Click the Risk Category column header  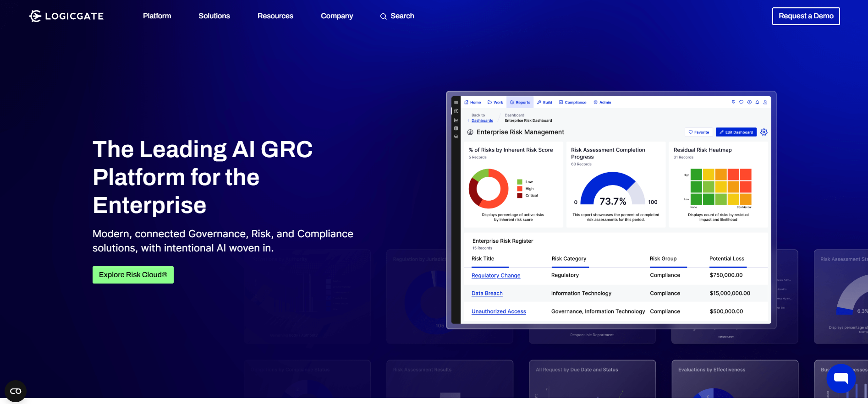pyautogui.click(x=569, y=259)
